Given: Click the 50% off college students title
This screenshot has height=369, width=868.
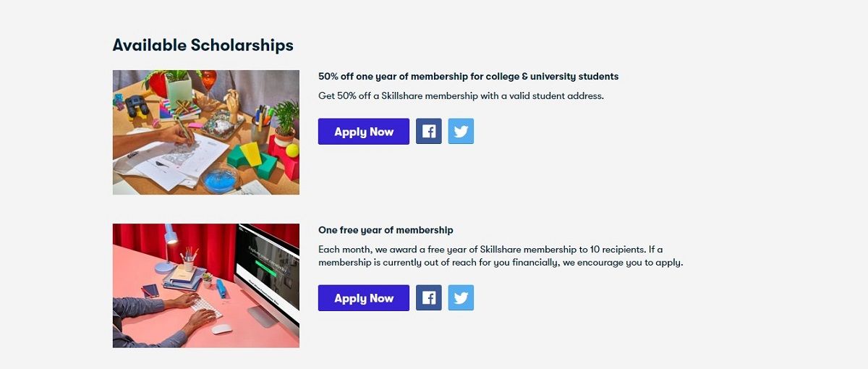Looking at the screenshot, I should [468, 77].
